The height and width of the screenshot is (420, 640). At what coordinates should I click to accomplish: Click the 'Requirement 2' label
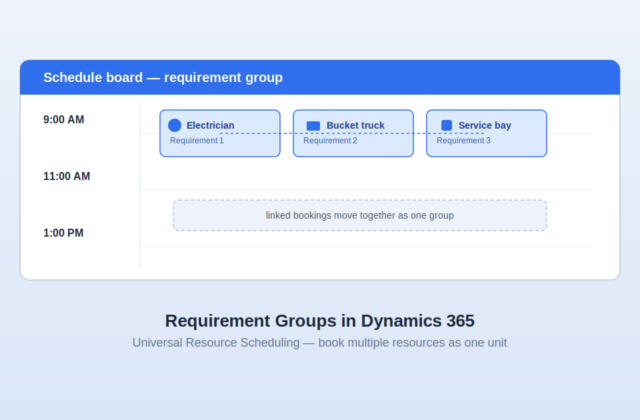click(330, 141)
